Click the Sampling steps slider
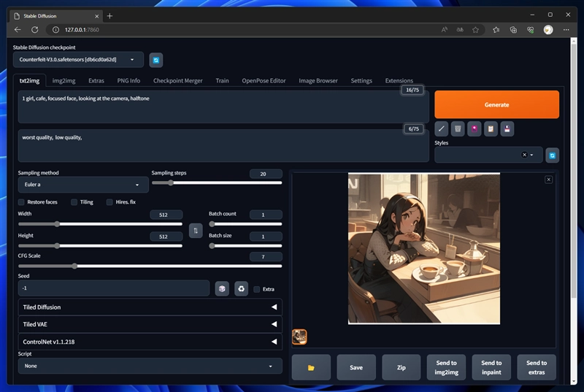 click(x=217, y=182)
